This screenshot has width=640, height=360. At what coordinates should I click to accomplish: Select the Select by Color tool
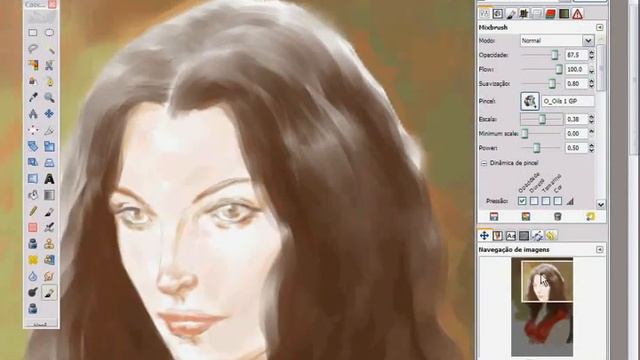(33, 65)
